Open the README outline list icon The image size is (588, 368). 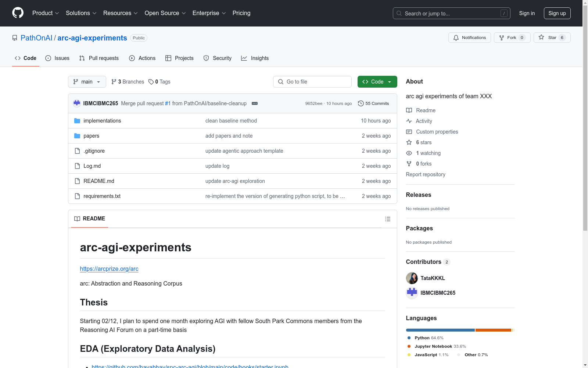pyautogui.click(x=388, y=219)
